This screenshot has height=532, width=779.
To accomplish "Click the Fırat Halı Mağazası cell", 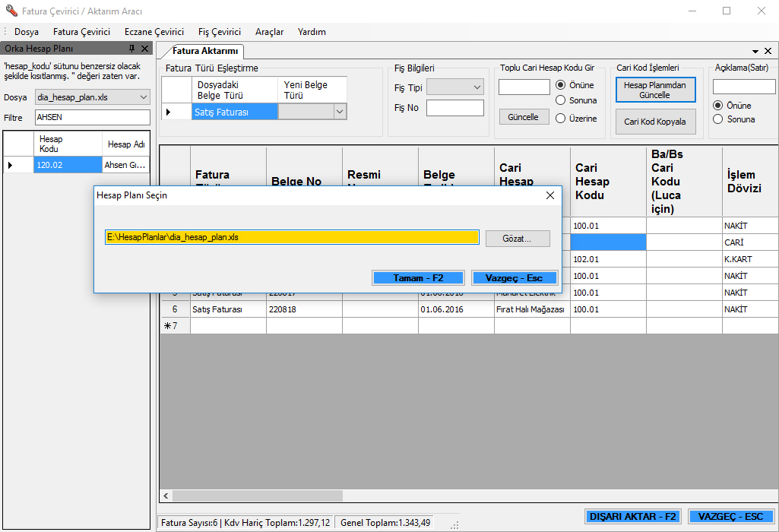I will 532,309.
